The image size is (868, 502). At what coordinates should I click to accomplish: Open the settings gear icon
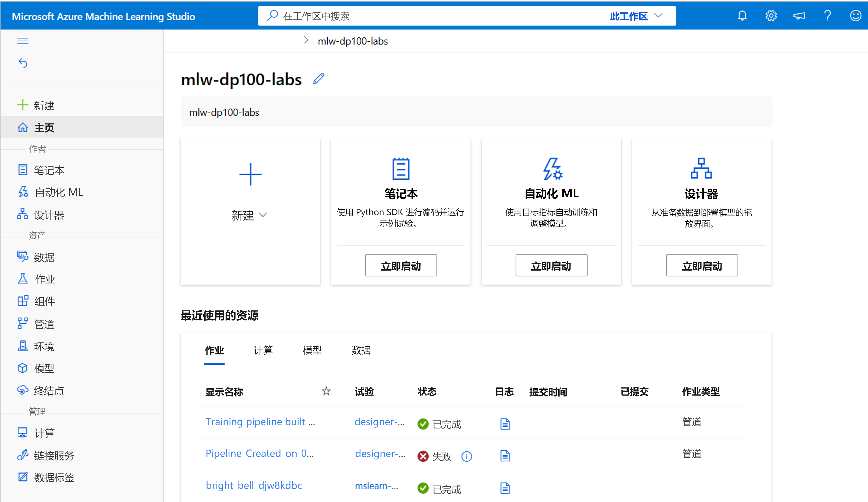(x=771, y=16)
